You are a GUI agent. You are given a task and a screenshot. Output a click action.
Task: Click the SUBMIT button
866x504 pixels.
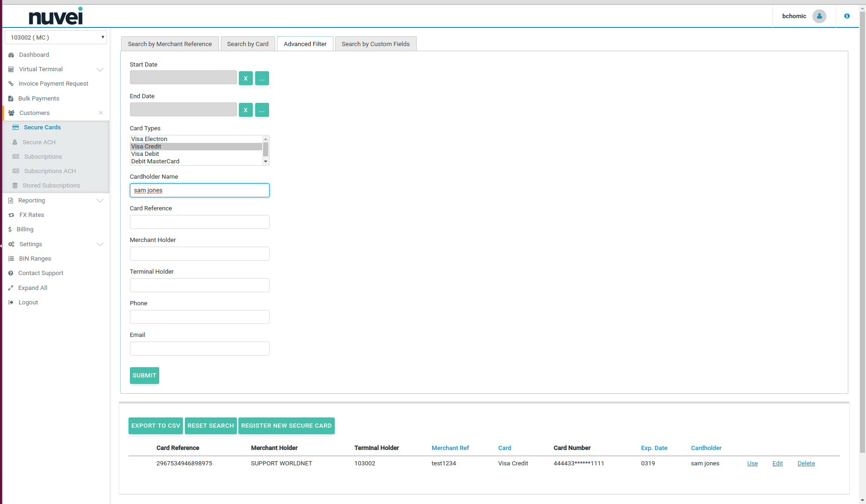coord(144,376)
